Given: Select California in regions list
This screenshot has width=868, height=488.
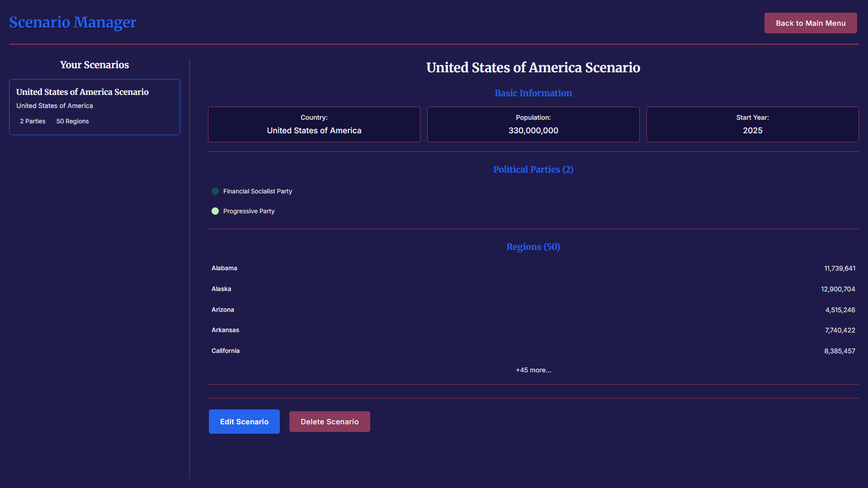Looking at the screenshot, I should coord(226,351).
